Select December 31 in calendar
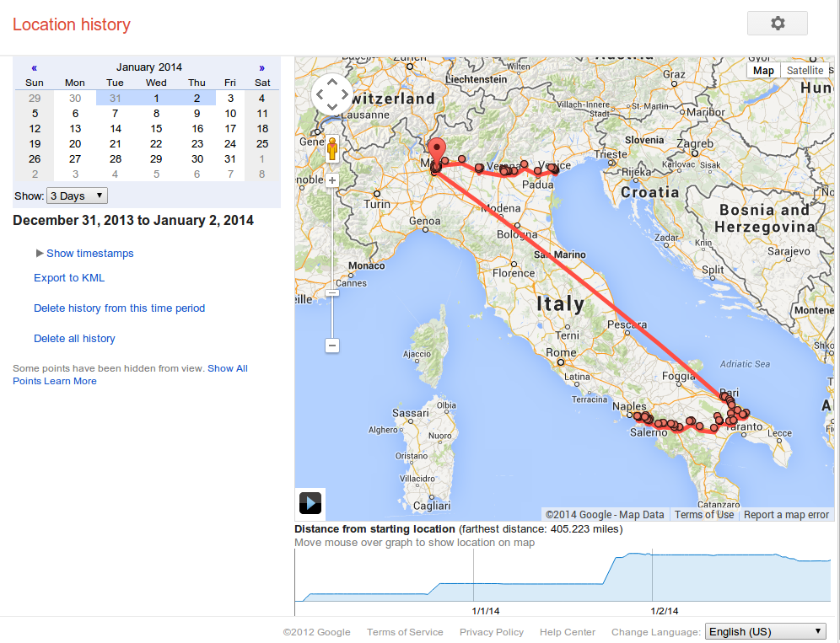 (116, 98)
